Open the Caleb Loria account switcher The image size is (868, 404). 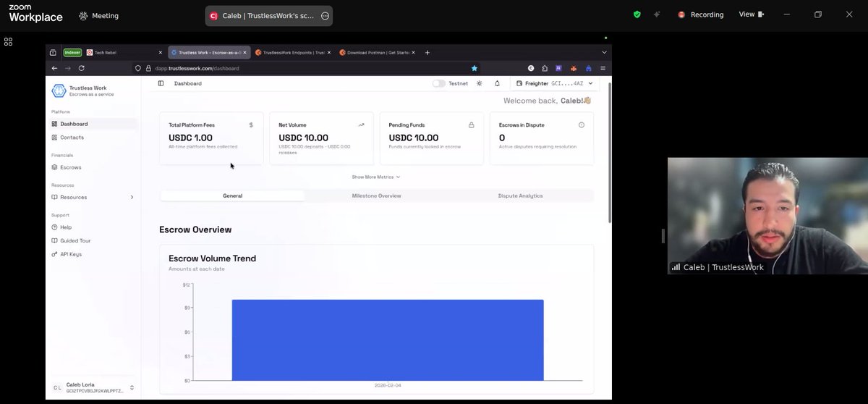(x=93, y=387)
